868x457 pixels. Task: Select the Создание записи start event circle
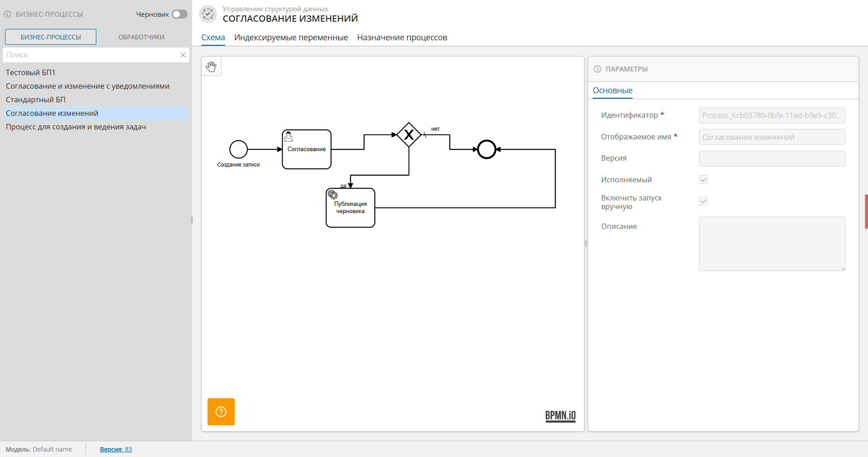[238, 149]
